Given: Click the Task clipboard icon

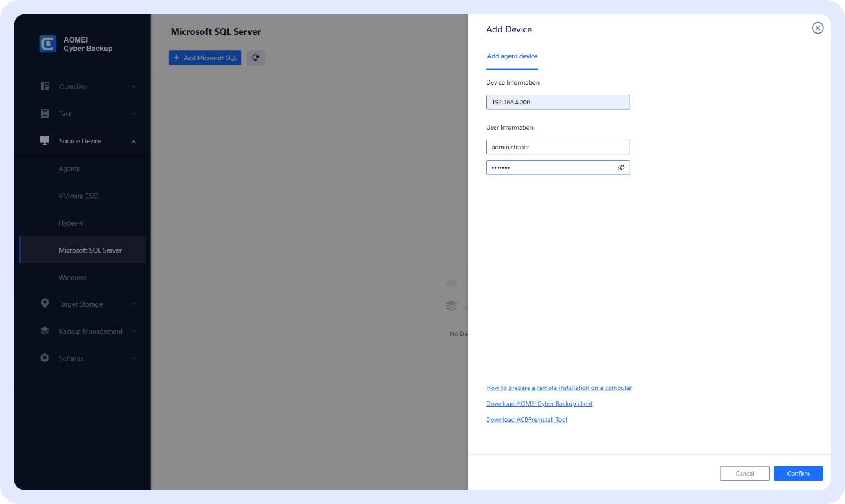Looking at the screenshot, I should click(x=45, y=113).
